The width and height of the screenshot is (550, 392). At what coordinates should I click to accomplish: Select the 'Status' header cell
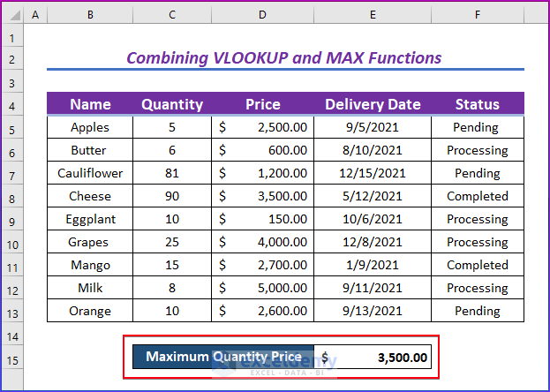pos(477,104)
